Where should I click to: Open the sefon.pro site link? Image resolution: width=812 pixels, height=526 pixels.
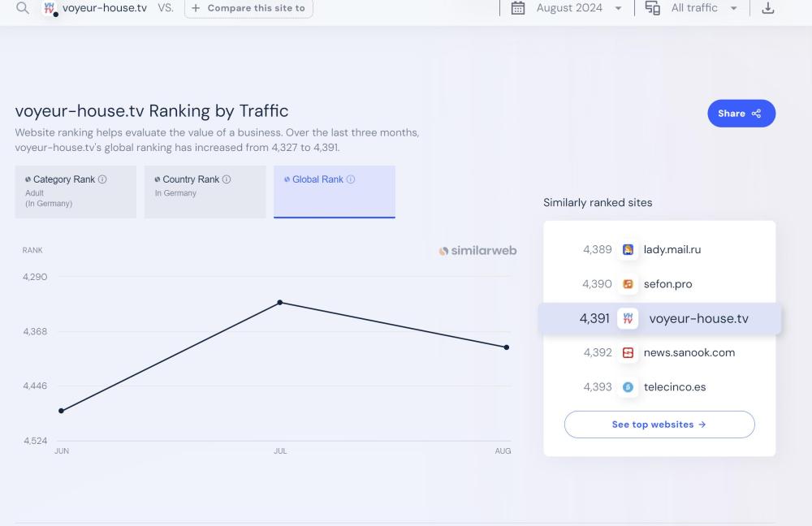point(667,284)
